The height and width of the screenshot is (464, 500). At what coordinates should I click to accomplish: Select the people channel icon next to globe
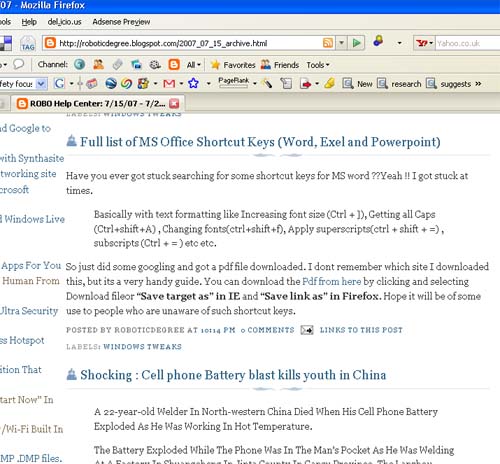(x=98, y=64)
